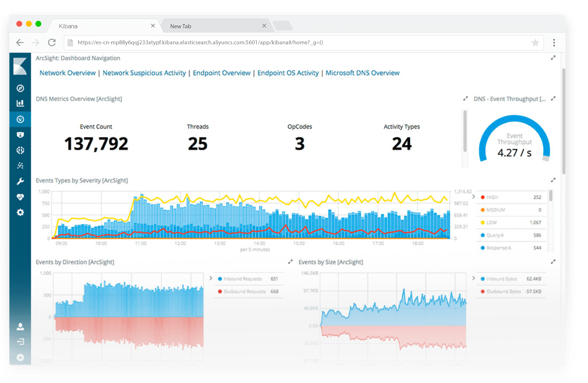
Task: Open Dev Tools wrench icon
Action: pos(20,181)
